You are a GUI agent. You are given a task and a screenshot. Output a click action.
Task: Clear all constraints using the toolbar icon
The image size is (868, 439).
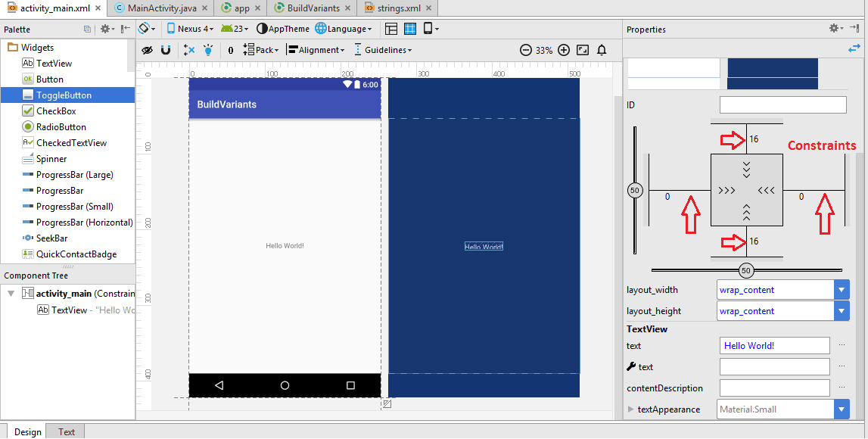(x=188, y=50)
